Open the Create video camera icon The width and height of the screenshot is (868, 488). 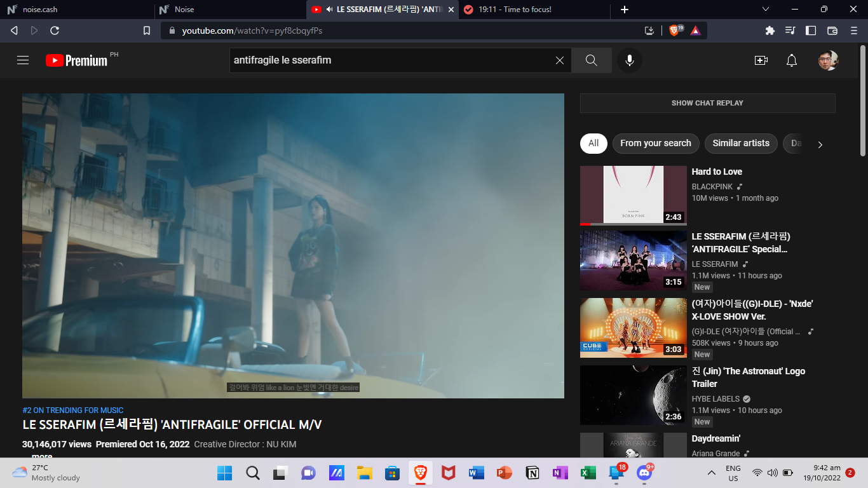(x=761, y=60)
